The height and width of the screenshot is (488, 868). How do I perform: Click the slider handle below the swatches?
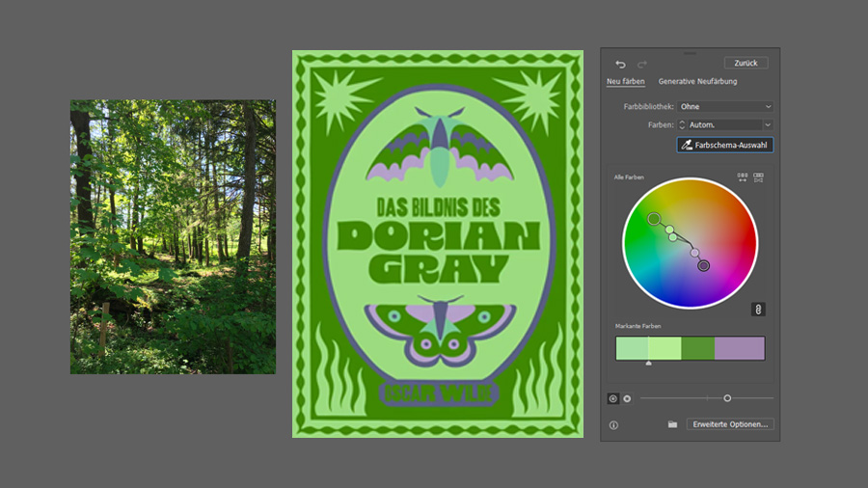point(727,398)
